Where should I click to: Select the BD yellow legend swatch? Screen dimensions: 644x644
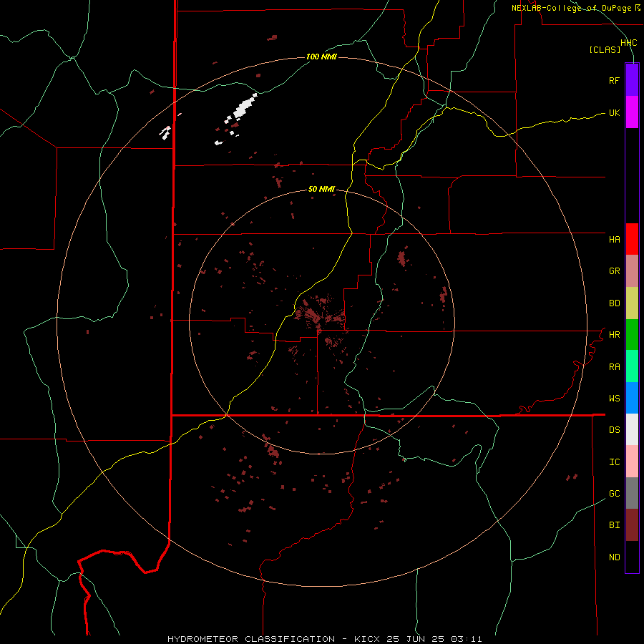pyautogui.click(x=632, y=303)
